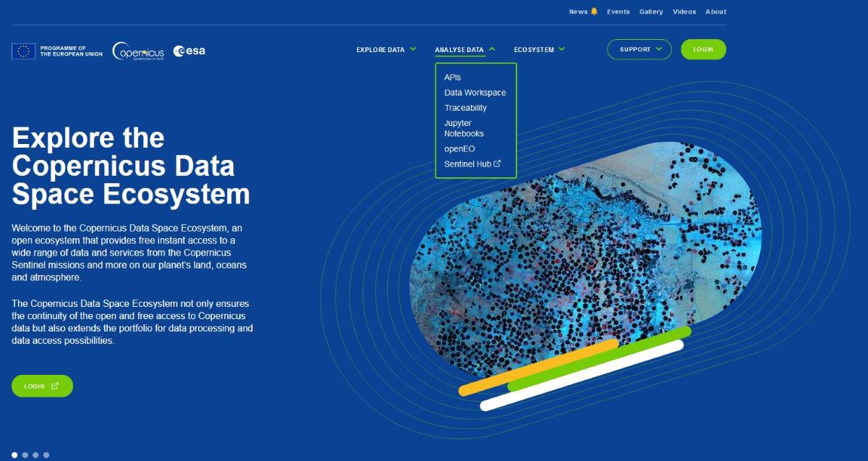
Task: Click the News notification bell icon
Action: [595, 11]
